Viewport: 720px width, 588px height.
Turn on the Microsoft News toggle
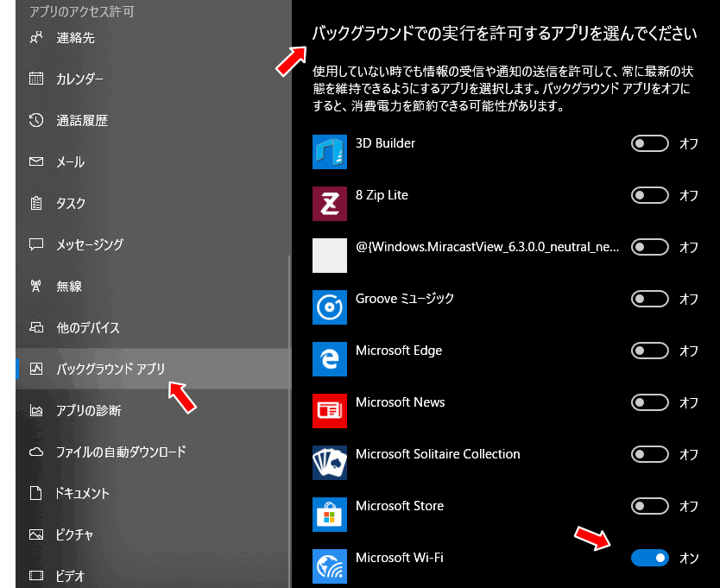(x=649, y=402)
